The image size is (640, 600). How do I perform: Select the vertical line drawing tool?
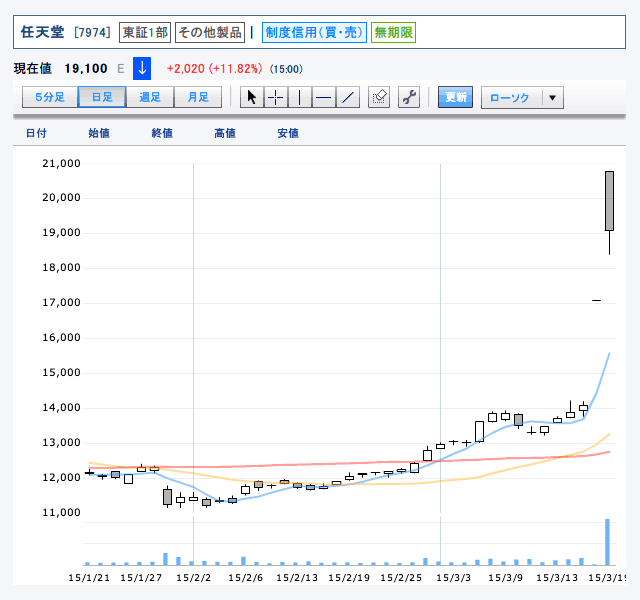click(299, 97)
